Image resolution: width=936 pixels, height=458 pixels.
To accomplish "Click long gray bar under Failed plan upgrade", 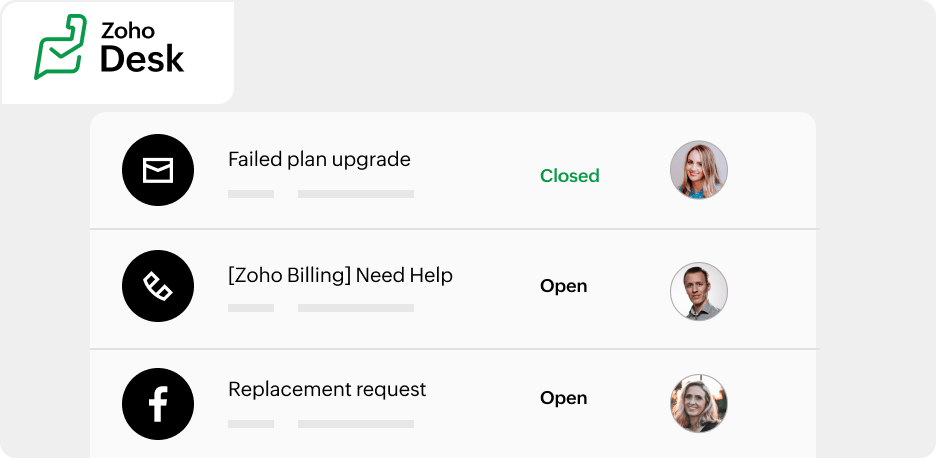I will pos(355,194).
